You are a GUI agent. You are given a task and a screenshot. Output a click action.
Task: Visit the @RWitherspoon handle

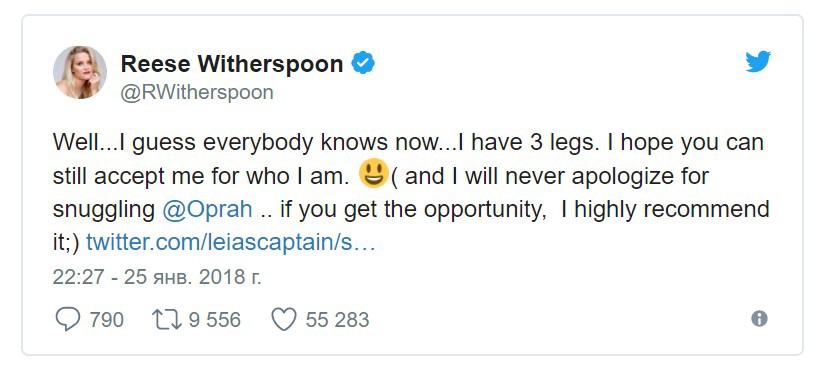point(197,92)
